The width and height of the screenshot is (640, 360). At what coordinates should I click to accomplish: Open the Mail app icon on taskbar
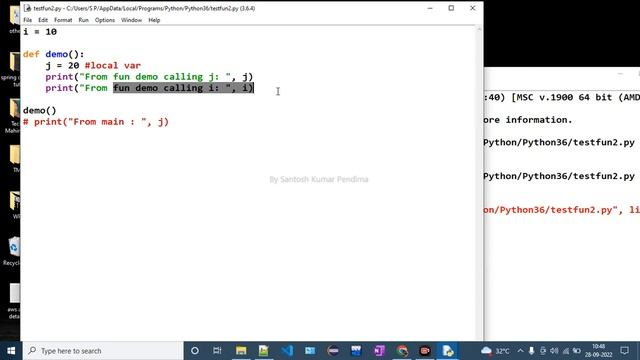[x=310, y=351]
